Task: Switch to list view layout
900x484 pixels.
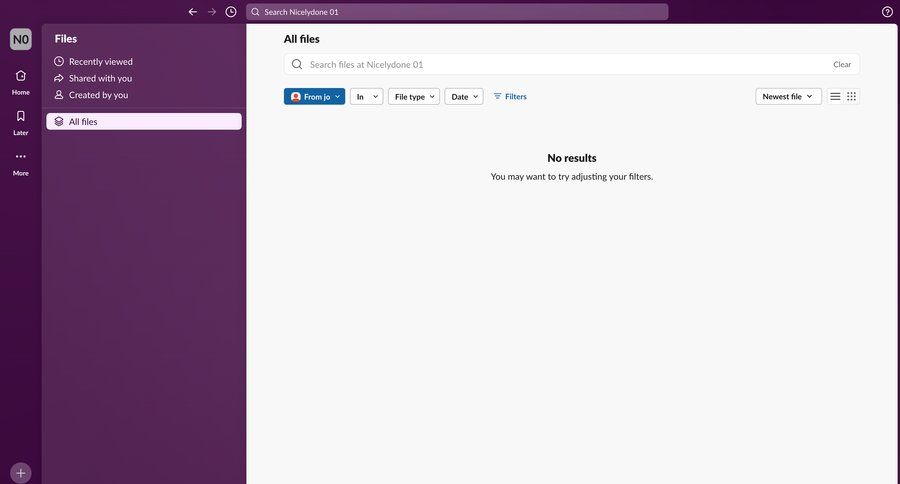Action: point(835,96)
